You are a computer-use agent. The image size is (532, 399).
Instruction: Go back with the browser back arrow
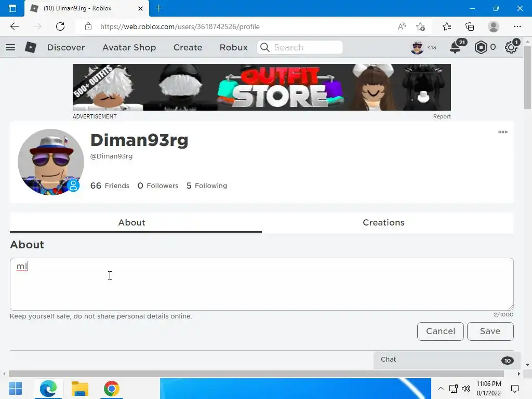pyautogui.click(x=14, y=26)
